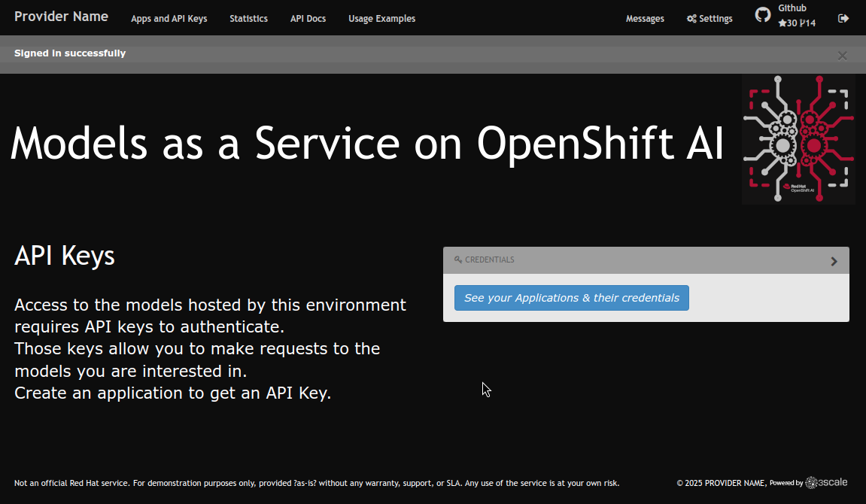
Task: Click the "Not an official Red Hat service" disclaimer
Action: (317, 483)
